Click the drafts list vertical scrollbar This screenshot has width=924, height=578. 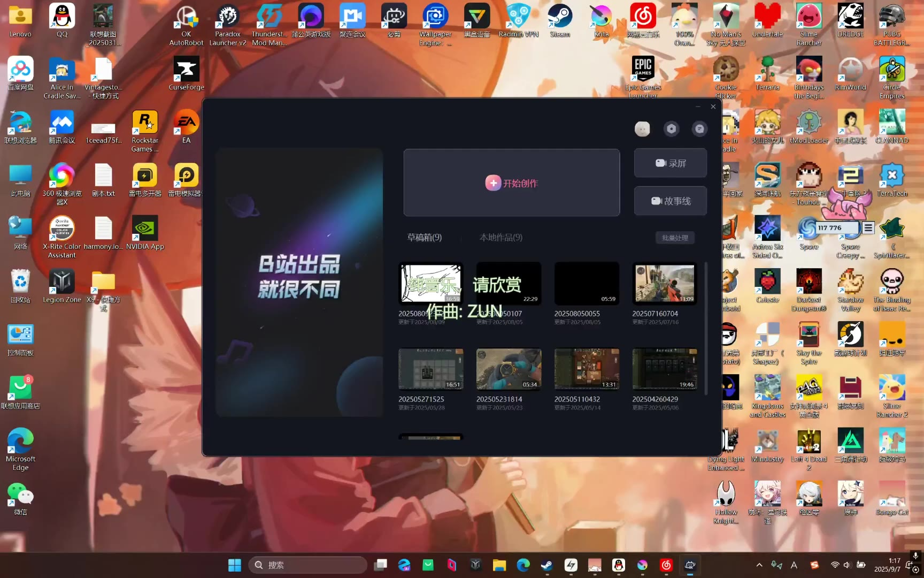(706, 329)
